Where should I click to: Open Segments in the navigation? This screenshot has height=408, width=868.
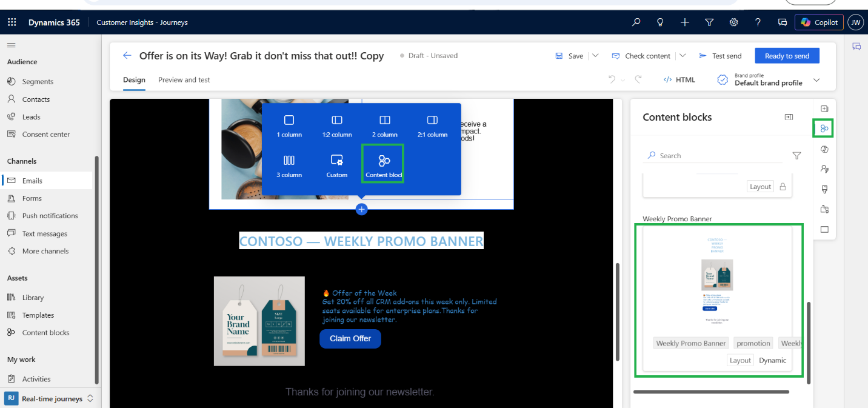38,81
